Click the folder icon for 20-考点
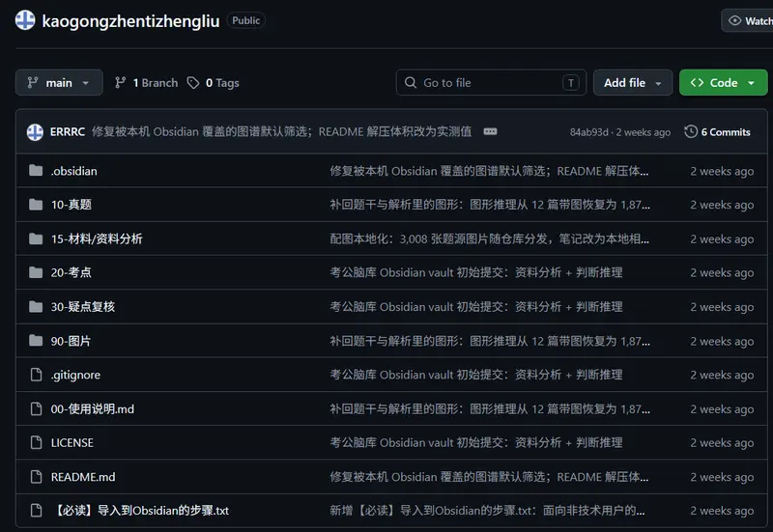This screenshot has width=773, height=532. tap(36, 272)
